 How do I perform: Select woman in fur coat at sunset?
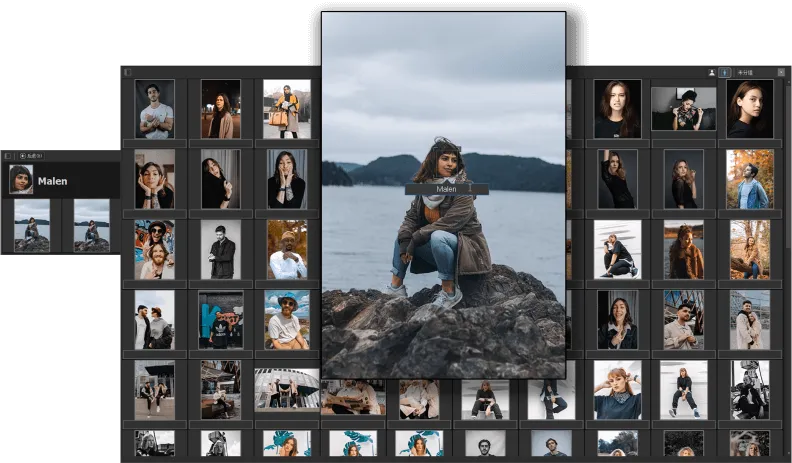pyautogui.click(x=683, y=249)
